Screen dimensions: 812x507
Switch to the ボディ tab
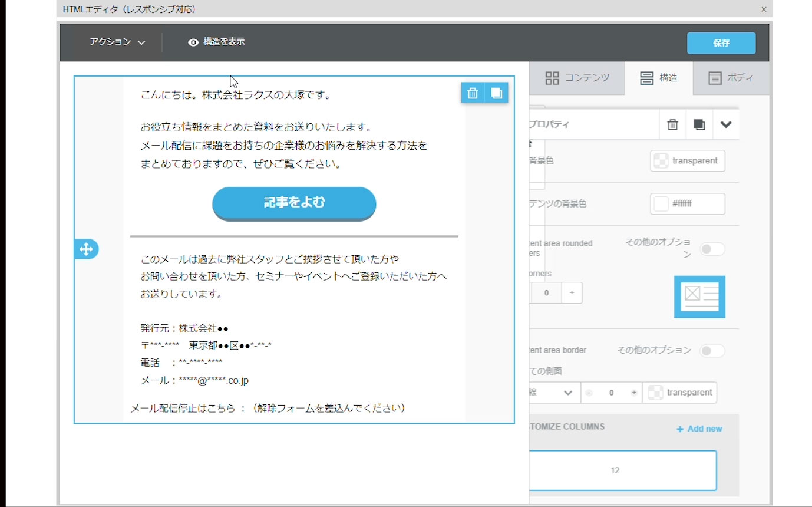tap(731, 78)
